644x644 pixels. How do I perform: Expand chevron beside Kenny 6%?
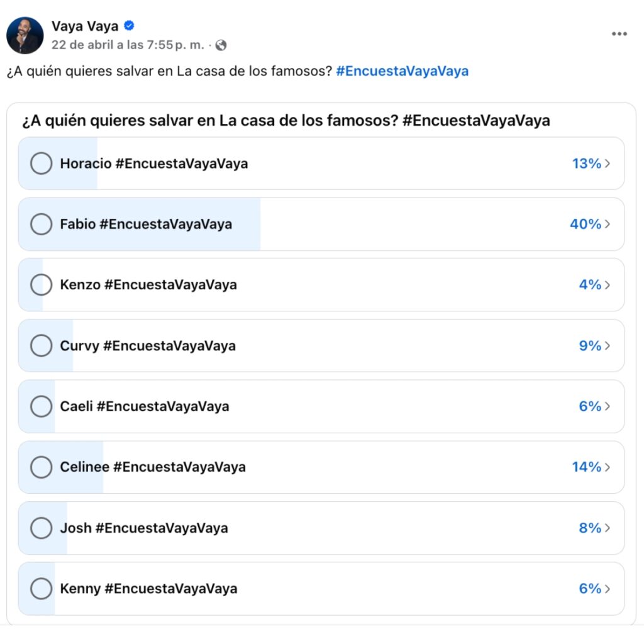608,589
